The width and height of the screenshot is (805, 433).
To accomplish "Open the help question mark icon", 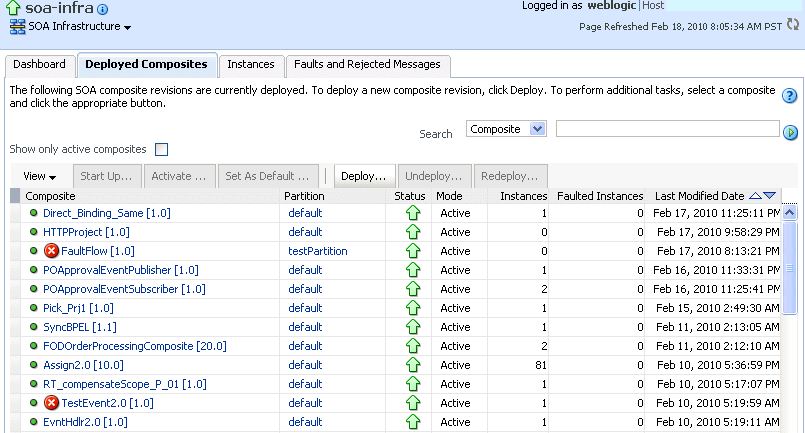I will coord(789,96).
